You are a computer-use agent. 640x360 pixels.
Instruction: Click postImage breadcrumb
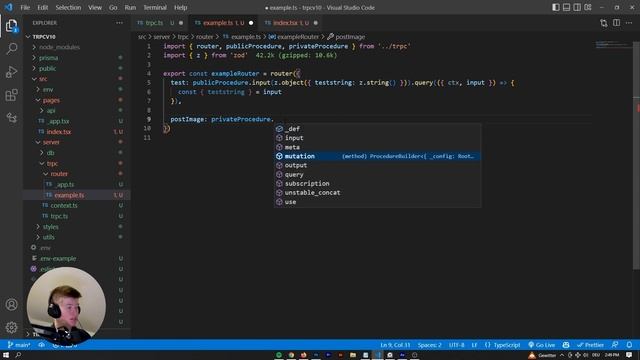[x=347, y=37]
